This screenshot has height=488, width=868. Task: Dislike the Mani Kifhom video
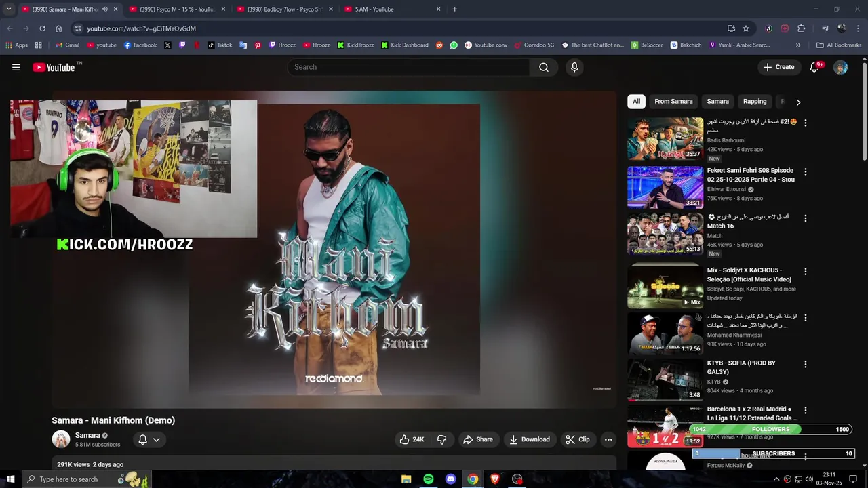[x=441, y=439]
